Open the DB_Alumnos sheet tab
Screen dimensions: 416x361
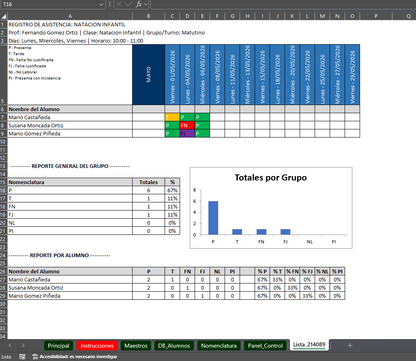174,346
